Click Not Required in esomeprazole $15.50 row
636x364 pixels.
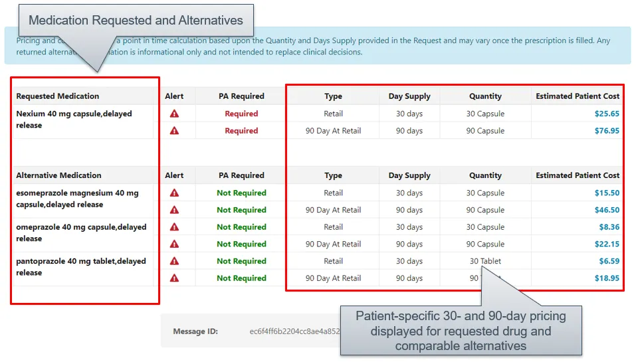pyautogui.click(x=241, y=193)
